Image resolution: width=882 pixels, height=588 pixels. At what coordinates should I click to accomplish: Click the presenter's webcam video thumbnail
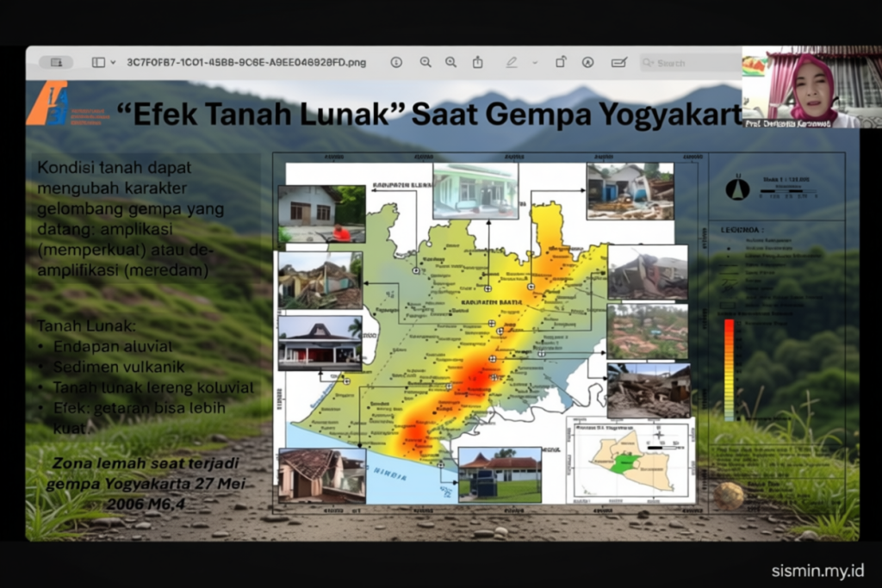(x=800, y=87)
